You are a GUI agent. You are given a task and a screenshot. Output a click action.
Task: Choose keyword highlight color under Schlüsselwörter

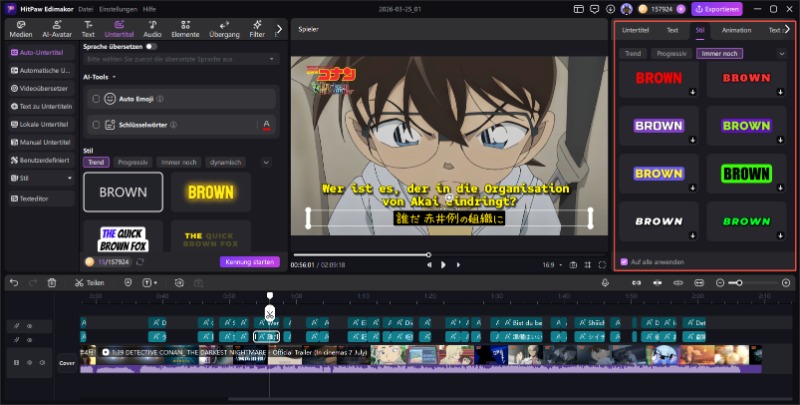tap(266, 125)
